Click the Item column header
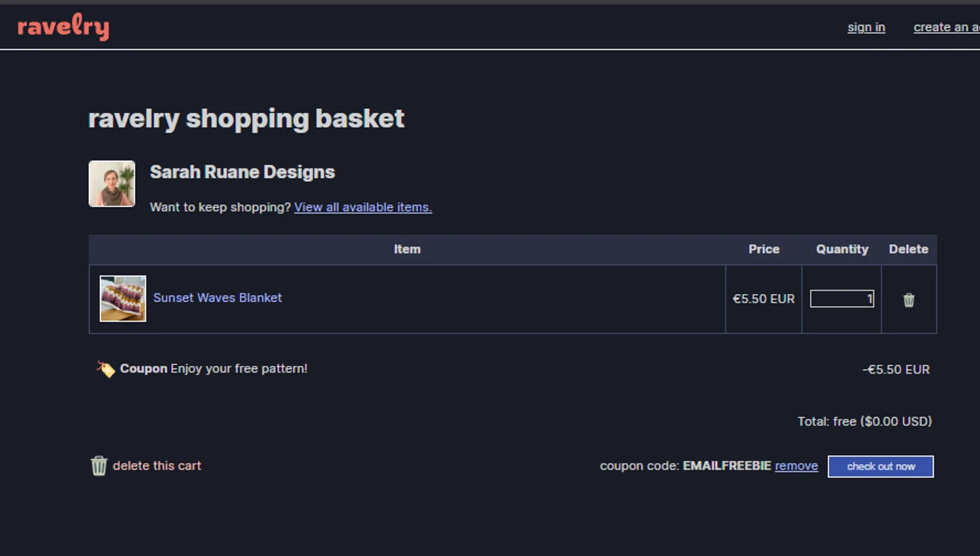The width and height of the screenshot is (980, 556). pyautogui.click(x=407, y=249)
